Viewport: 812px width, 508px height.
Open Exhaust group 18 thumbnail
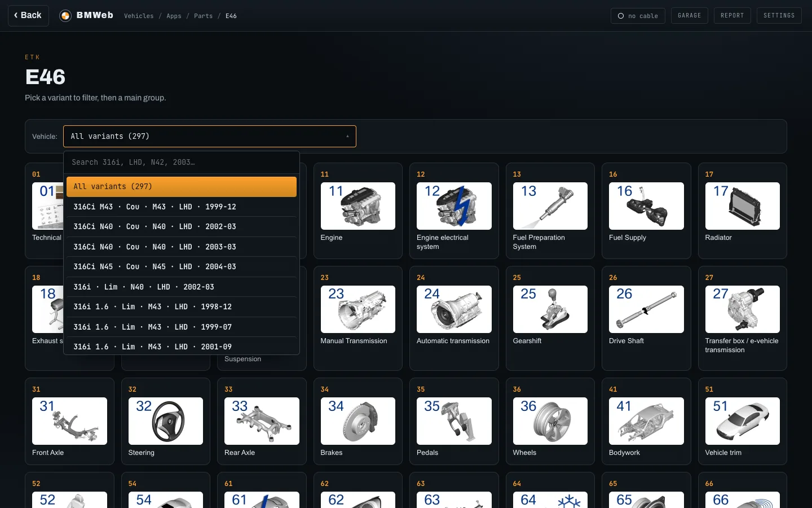(47, 309)
